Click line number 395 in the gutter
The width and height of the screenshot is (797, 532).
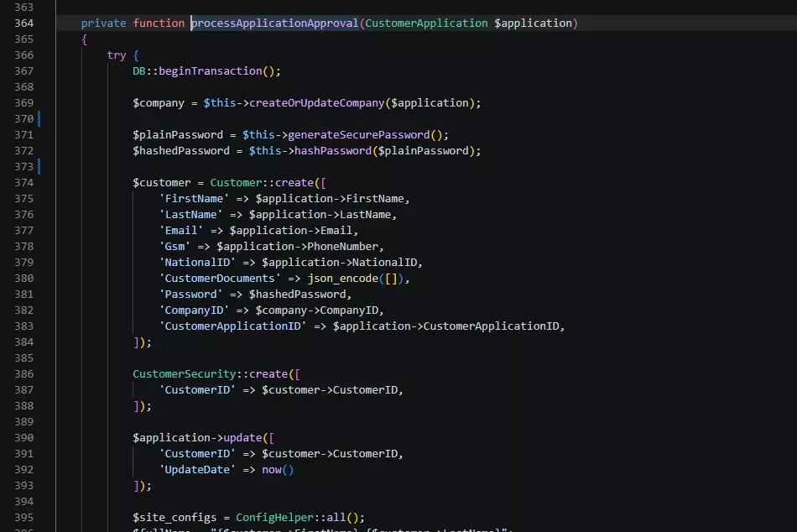pos(23,517)
